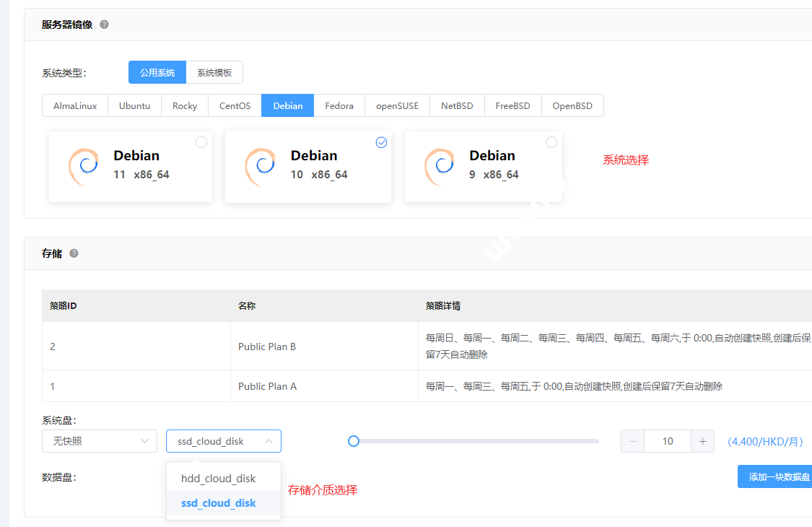Switch to the Ubuntu tab
The width and height of the screenshot is (812, 527).
[x=134, y=105]
